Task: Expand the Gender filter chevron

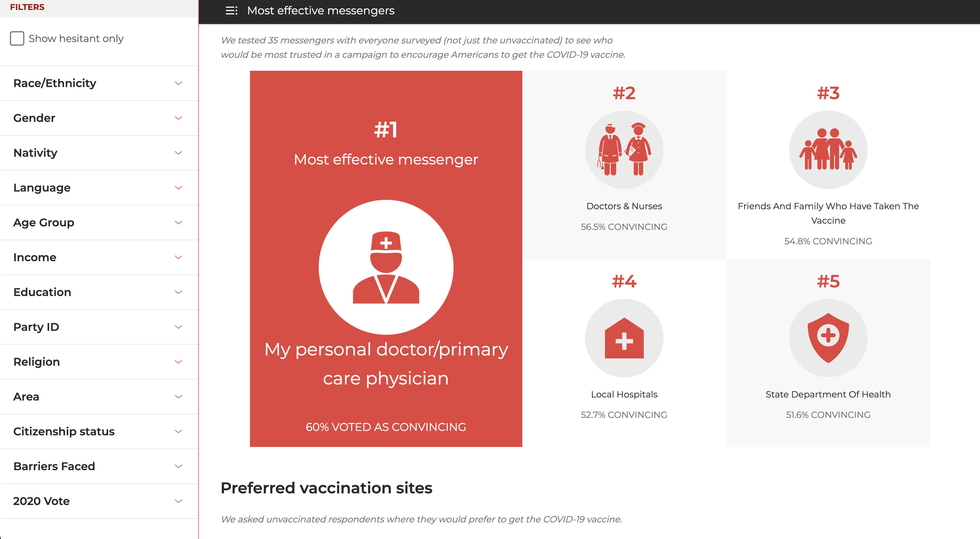Action: pyautogui.click(x=178, y=118)
